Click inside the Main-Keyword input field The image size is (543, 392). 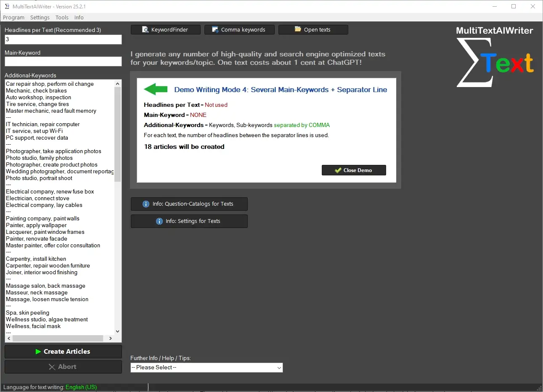(x=63, y=61)
